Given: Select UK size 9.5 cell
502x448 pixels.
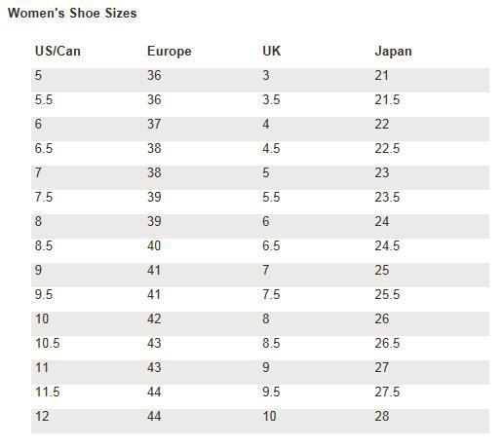Looking at the screenshot, I should (271, 392).
